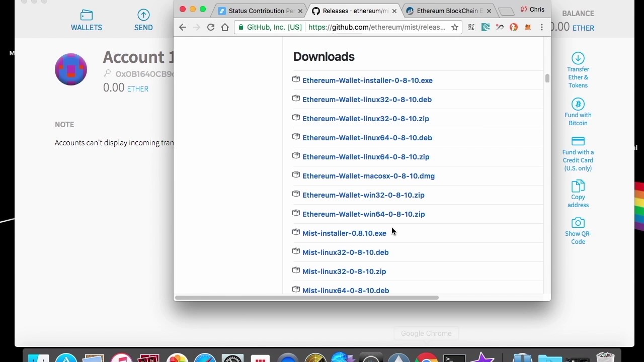Click Copy address in the wallet sidebar
The height and width of the screenshot is (362, 644).
(578, 194)
